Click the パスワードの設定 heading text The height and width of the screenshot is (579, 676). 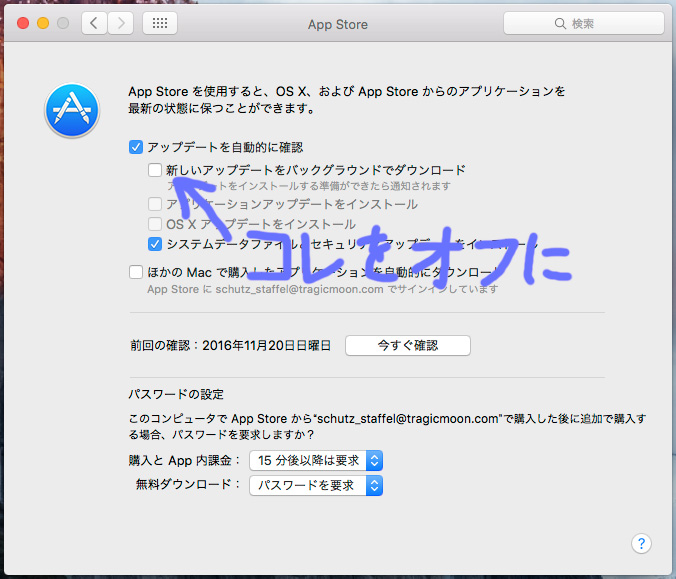pos(176,394)
